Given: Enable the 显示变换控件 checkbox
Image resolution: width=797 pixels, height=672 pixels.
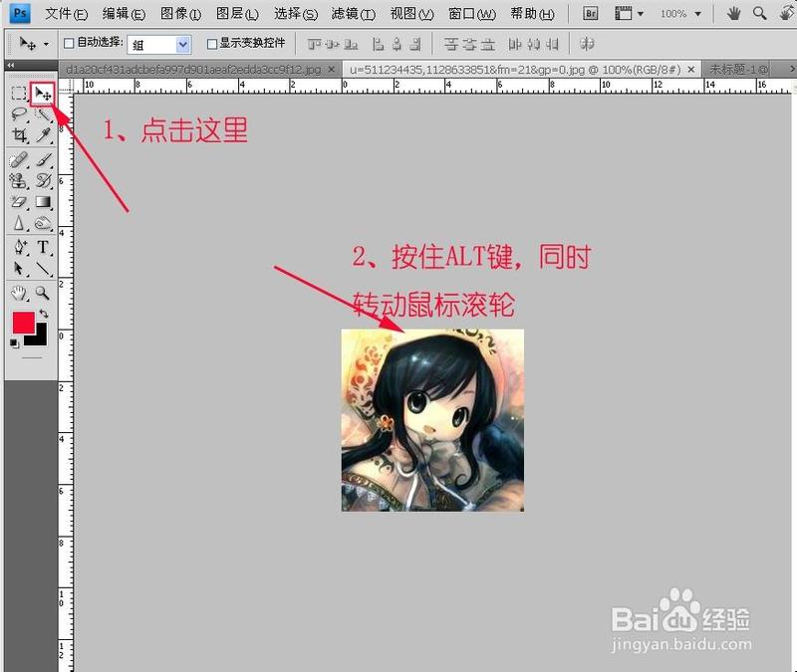Looking at the screenshot, I should coord(212,44).
